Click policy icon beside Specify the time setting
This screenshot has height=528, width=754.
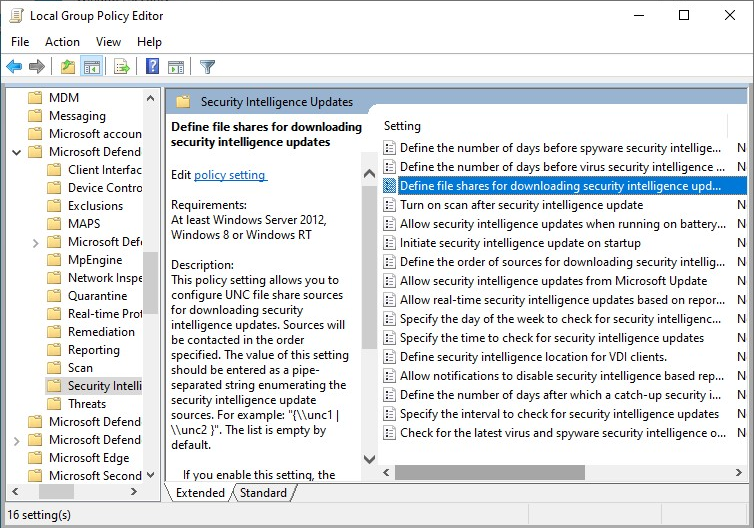pos(390,338)
